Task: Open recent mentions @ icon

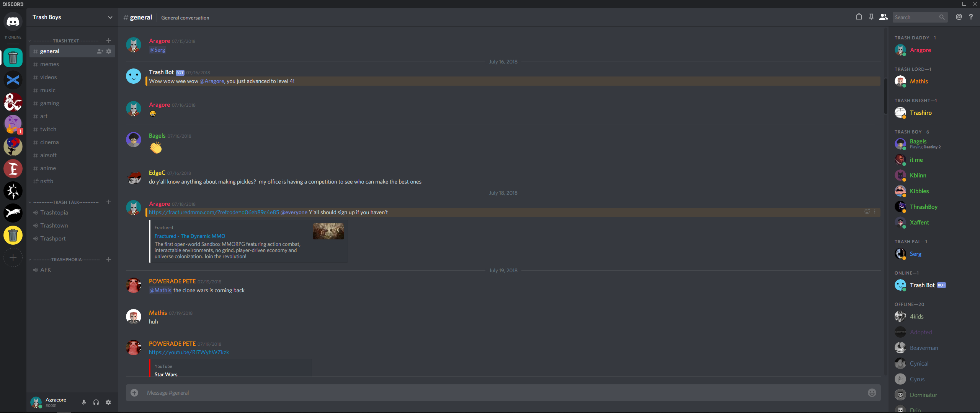Action: click(x=959, y=17)
